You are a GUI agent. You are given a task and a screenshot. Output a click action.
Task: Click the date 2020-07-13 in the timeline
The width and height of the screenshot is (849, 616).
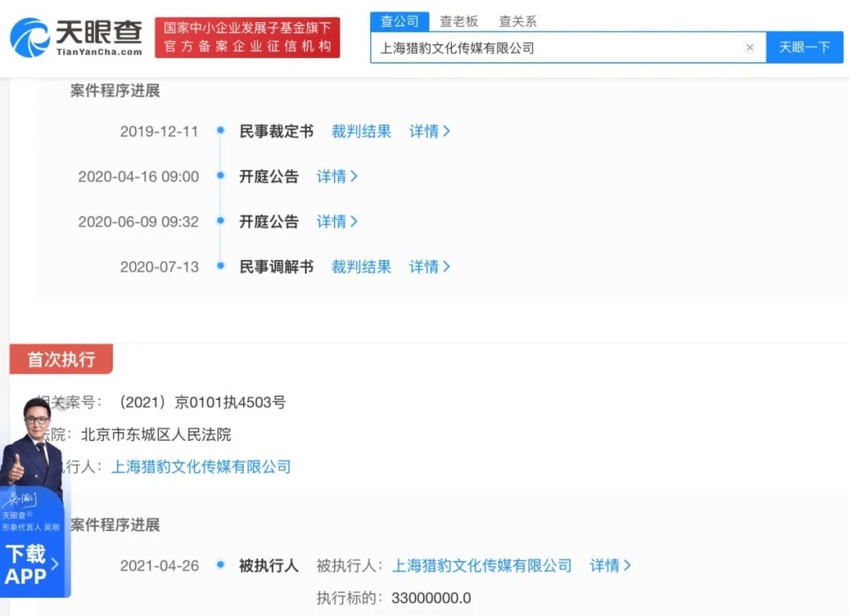tap(159, 267)
